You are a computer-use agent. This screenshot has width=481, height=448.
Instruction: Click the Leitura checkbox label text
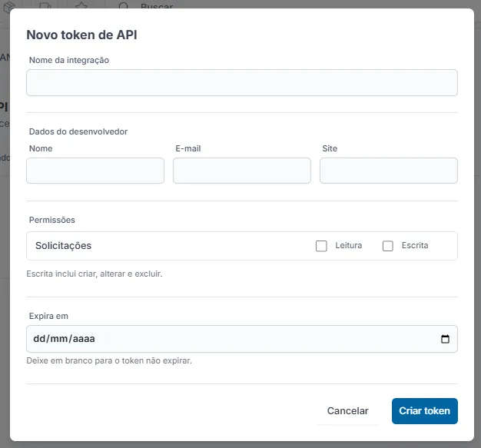click(349, 245)
